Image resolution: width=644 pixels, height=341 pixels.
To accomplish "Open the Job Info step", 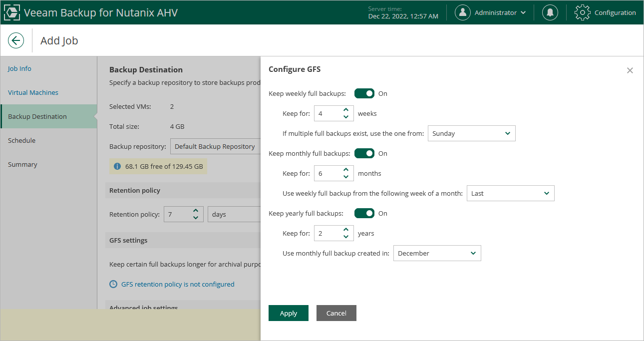I will click(19, 68).
